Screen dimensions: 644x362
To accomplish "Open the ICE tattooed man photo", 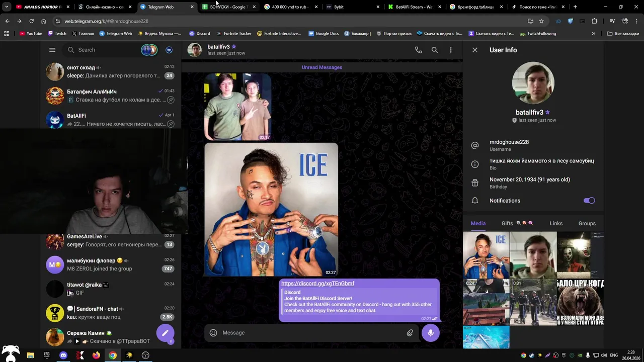I will (271, 210).
